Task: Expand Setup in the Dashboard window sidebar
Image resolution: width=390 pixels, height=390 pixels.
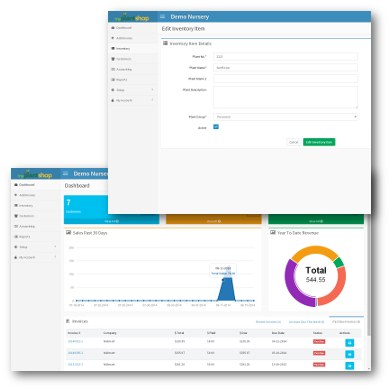Action: coord(36,247)
